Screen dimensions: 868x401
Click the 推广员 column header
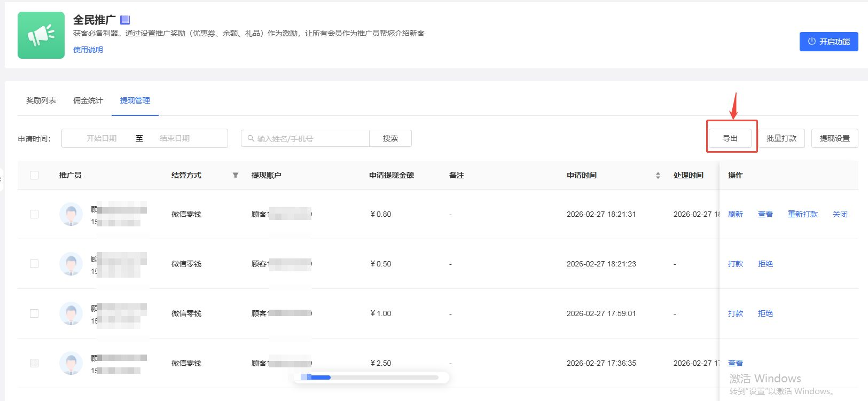click(x=71, y=175)
